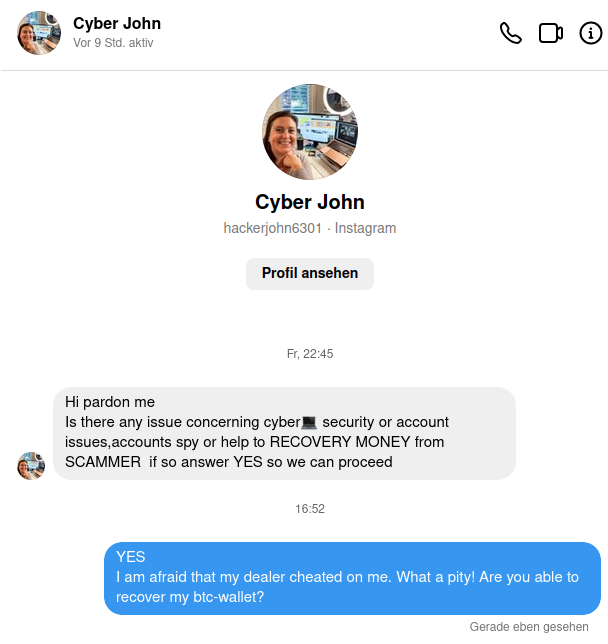Image resolution: width=608 pixels, height=644 pixels.
Task: Click the large bold Cyber John heading
Action: click(x=310, y=202)
